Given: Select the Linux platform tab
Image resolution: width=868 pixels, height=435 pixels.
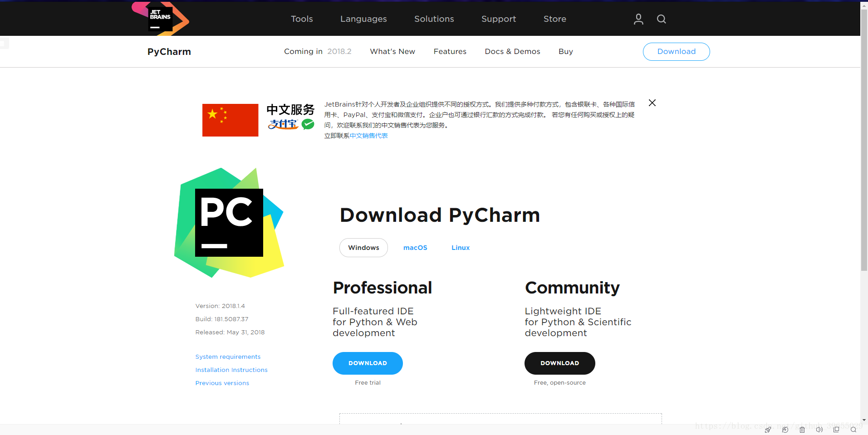Looking at the screenshot, I should pyautogui.click(x=461, y=248).
